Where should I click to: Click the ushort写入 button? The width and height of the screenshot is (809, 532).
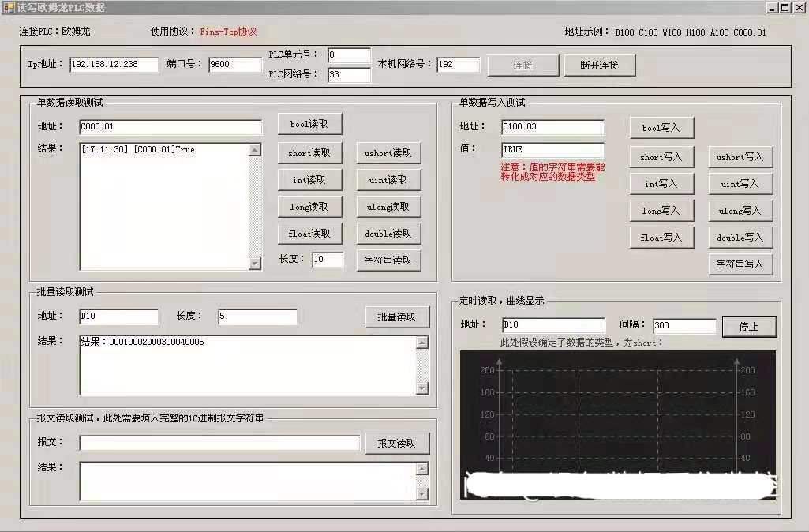(x=740, y=157)
